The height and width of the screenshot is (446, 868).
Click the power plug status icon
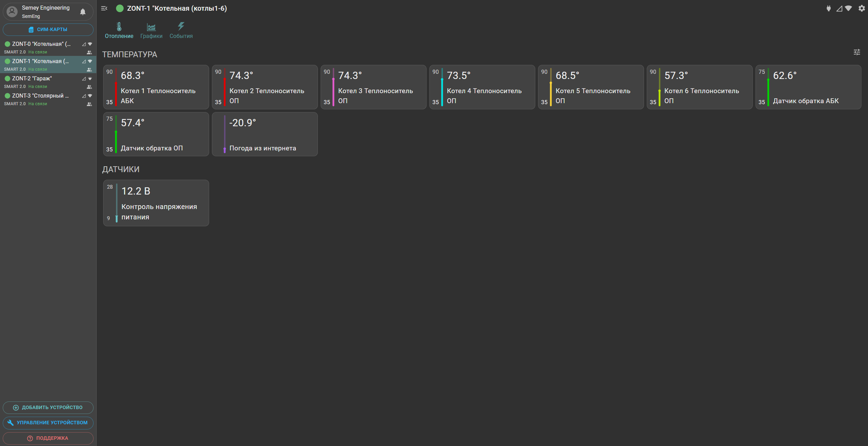click(x=828, y=8)
